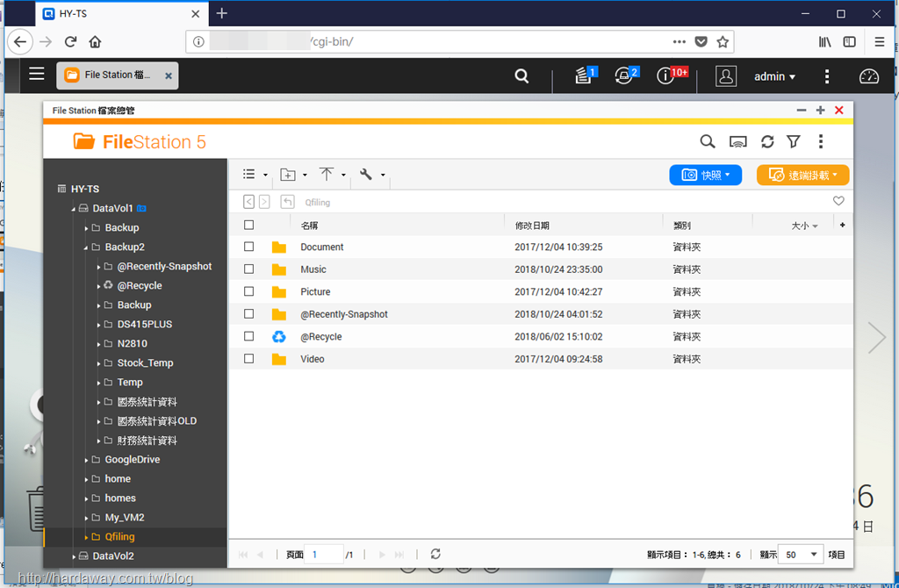
Task: Sort by 類別 column header
Action: (x=682, y=226)
